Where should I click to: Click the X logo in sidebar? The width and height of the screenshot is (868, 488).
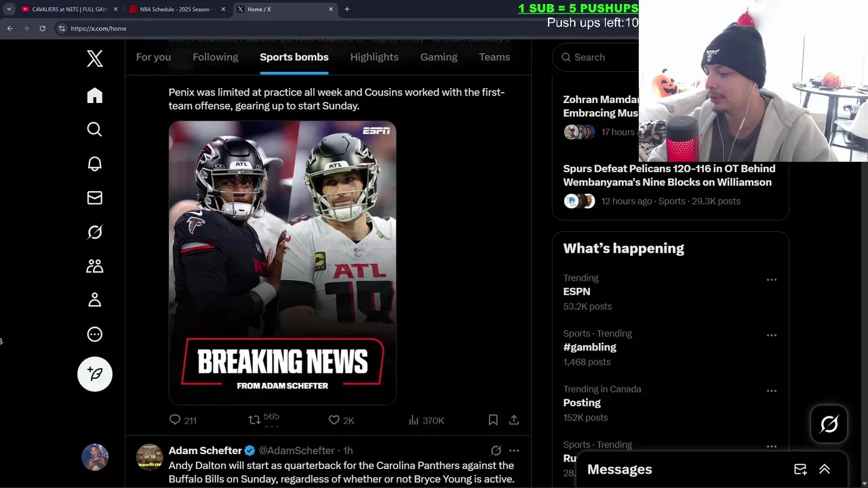pyautogui.click(x=95, y=59)
